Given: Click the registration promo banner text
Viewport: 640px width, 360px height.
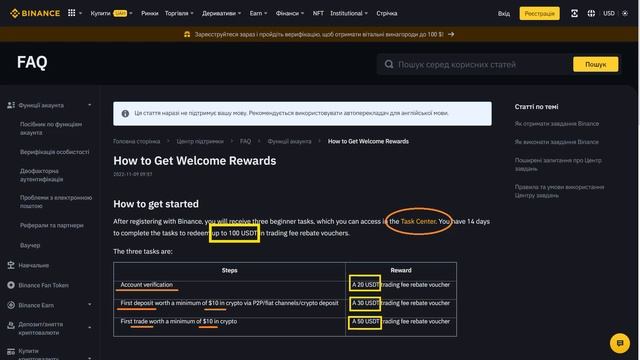Looking at the screenshot, I should pyautogui.click(x=319, y=34).
